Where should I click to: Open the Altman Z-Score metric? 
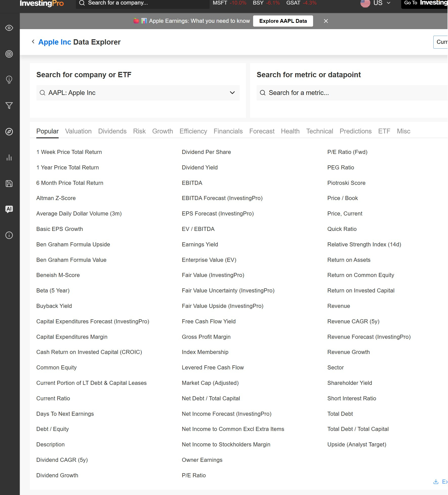coord(56,198)
